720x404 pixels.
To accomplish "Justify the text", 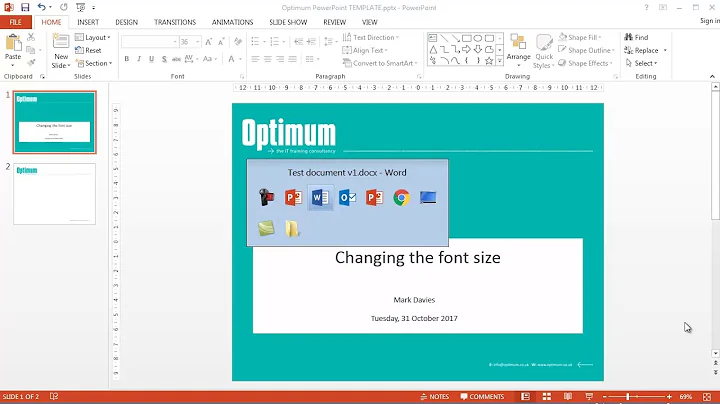I will (x=292, y=59).
